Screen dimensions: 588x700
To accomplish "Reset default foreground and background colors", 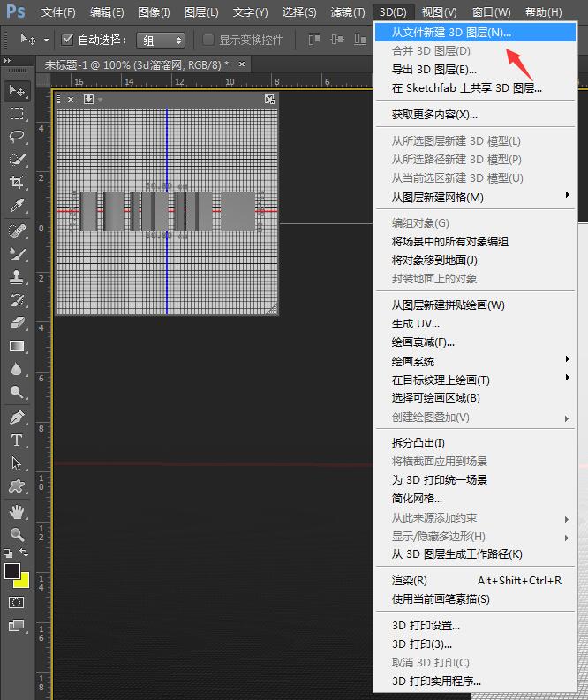I will (x=8, y=553).
